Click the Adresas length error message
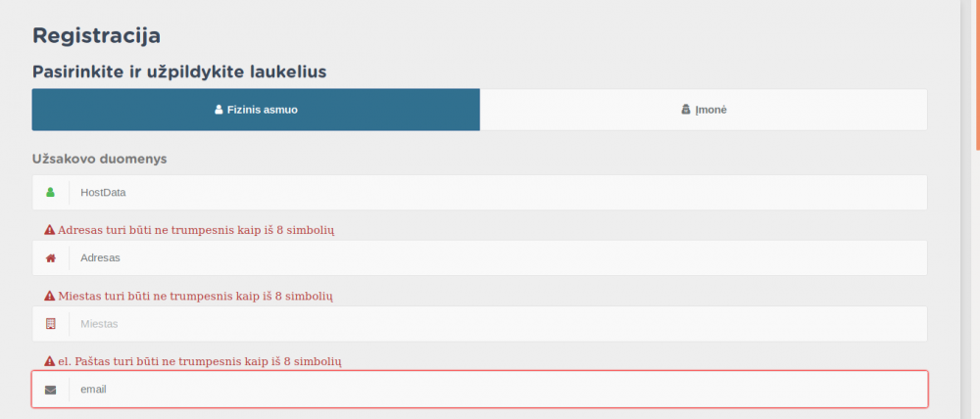Image resolution: width=980 pixels, height=419 pixels. tap(196, 230)
